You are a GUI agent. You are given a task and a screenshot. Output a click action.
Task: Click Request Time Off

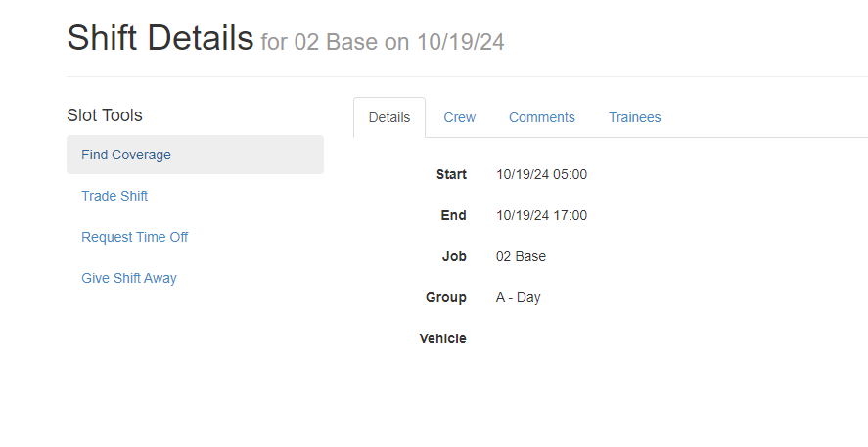tap(134, 237)
